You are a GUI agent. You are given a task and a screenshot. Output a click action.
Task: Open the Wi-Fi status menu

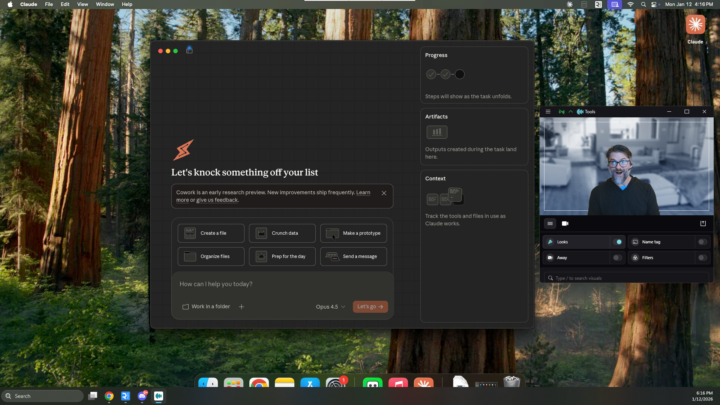pos(630,4)
